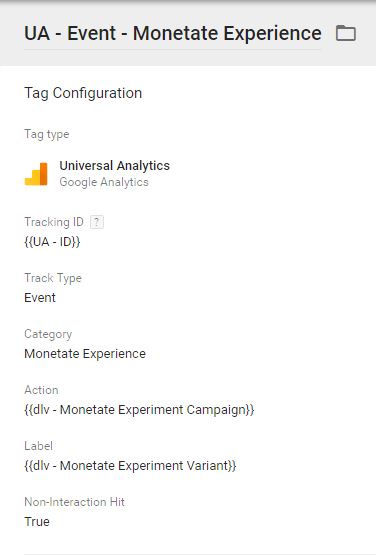Click the Category field label
Viewport: 376px width, 555px height.
48,334
